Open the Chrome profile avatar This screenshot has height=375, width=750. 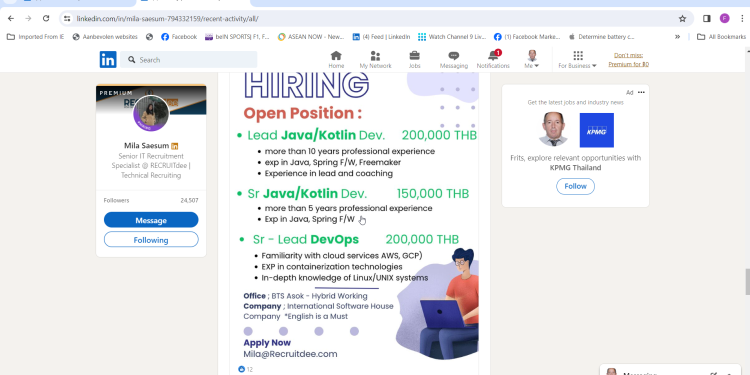click(725, 19)
